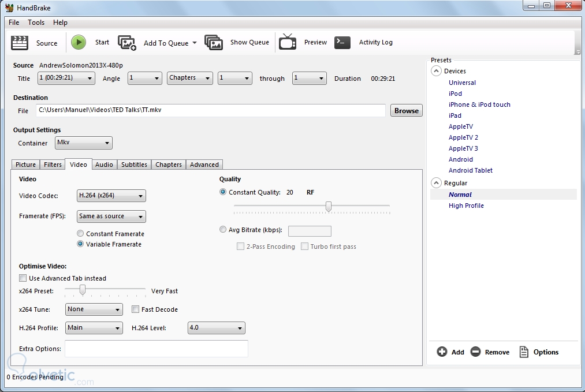Select the iPhone & iPod touch preset
The image size is (585, 392).
[479, 104]
